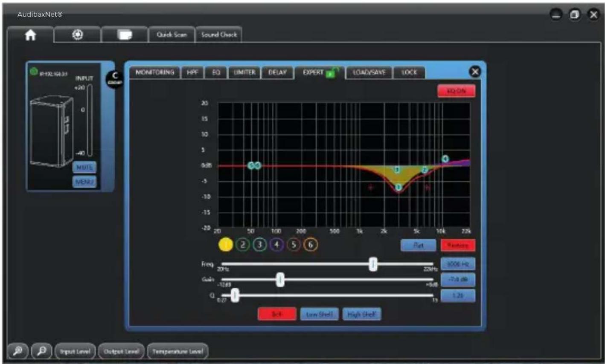The height and width of the screenshot is (364, 605).
Task: Click the gain value field in dB
Action: click(458, 280)
